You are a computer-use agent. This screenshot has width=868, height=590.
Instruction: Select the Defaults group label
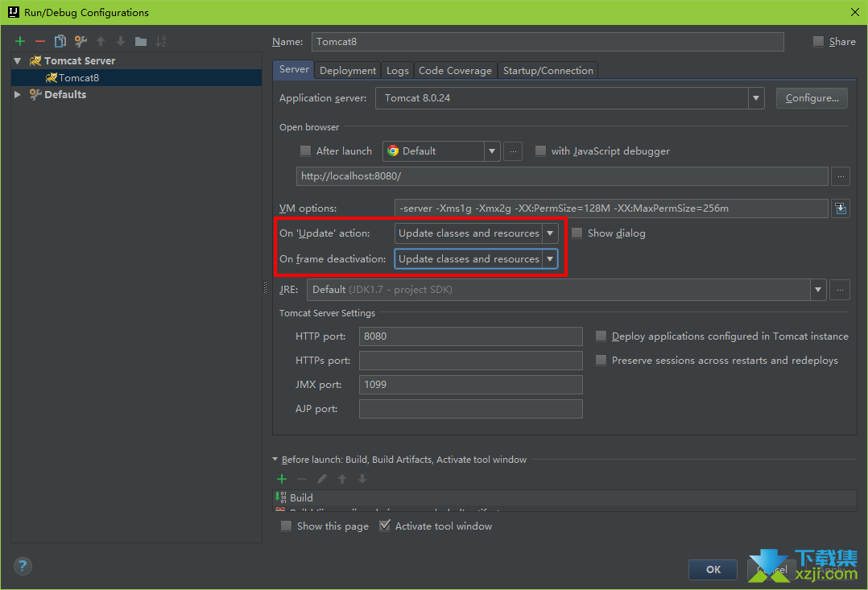point(65,95)
